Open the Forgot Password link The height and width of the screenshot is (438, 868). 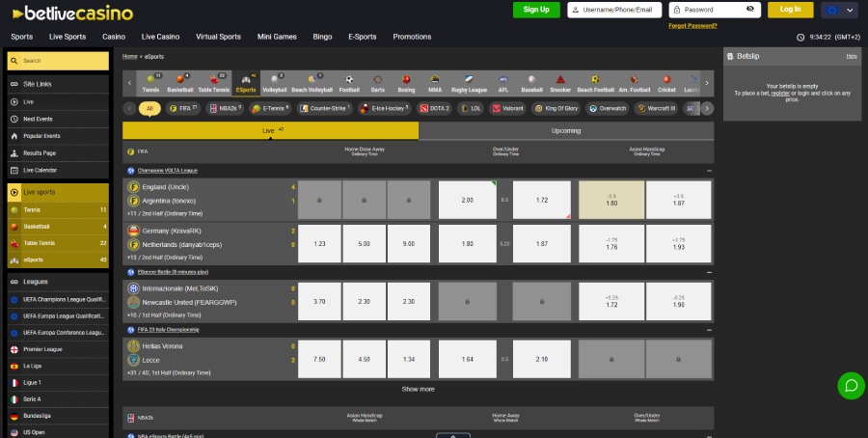click(x=692, y=26)
